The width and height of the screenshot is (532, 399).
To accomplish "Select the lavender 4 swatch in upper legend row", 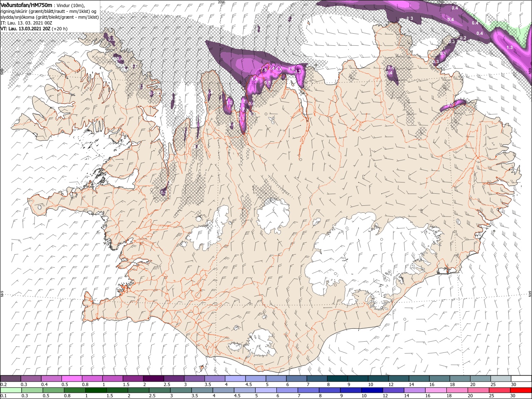I will (x=235, y=379).
